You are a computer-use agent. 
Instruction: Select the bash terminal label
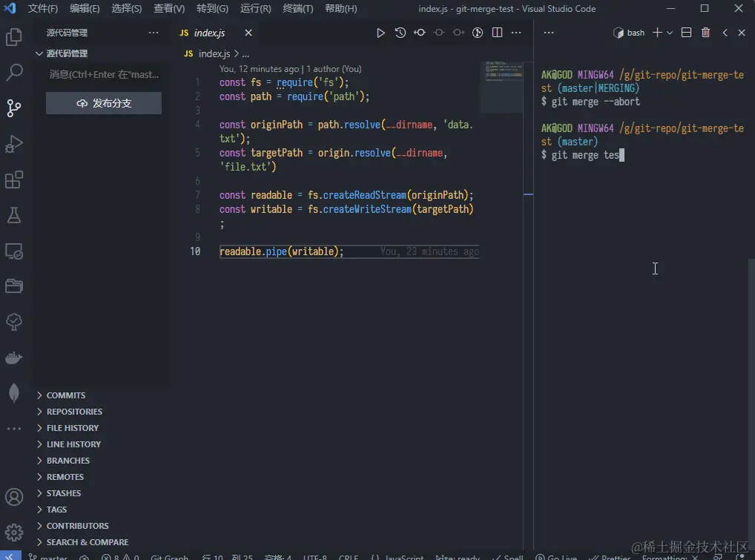pos(629,33)
